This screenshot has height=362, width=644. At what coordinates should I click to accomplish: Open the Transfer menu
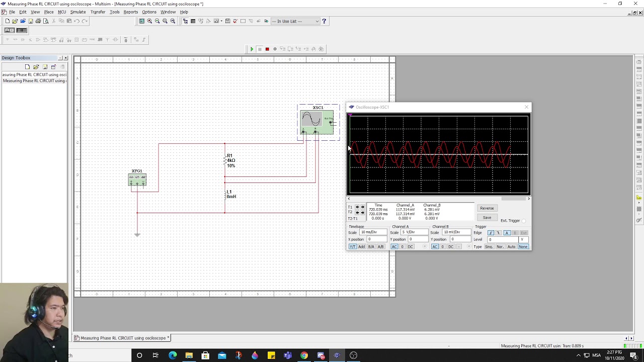coord(98,12)
